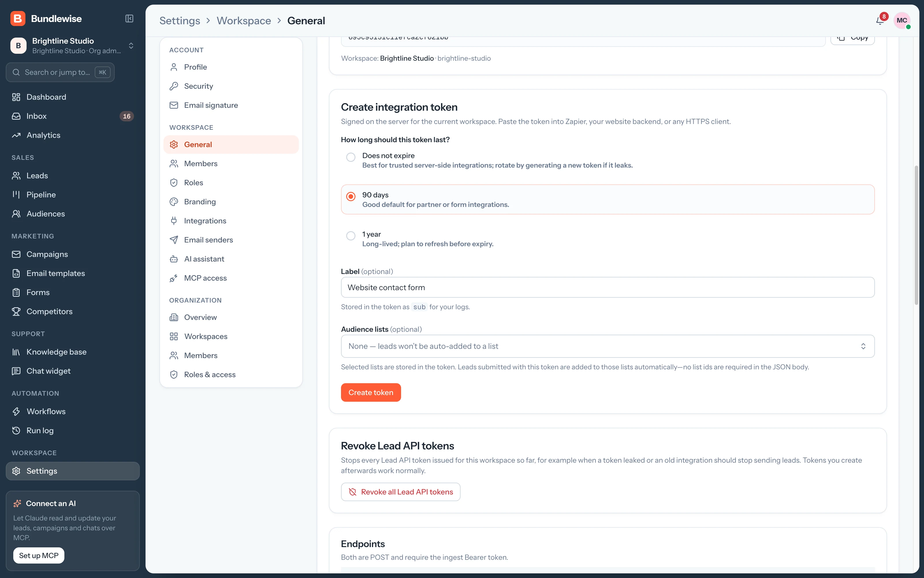Open MCP access settings
Image resolution: width=924 pixels, height=578 pixels.
(231, 278)
